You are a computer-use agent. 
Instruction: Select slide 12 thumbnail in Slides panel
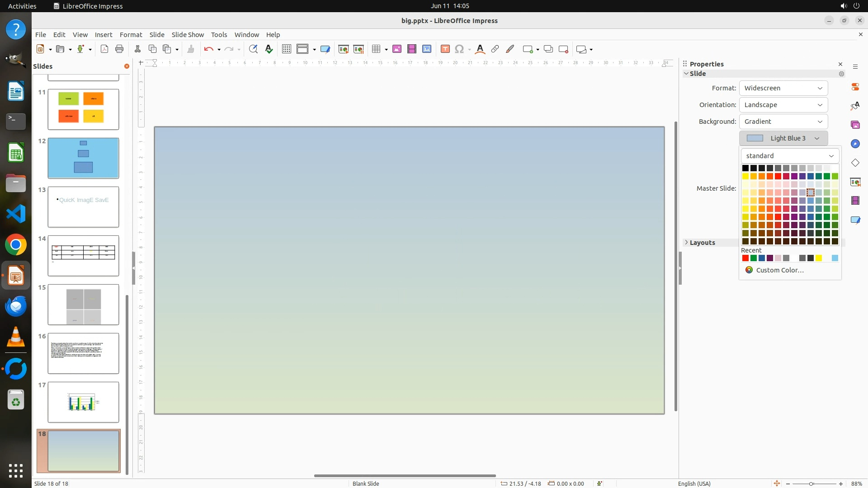pyautogui.click(x=83, y=158)
